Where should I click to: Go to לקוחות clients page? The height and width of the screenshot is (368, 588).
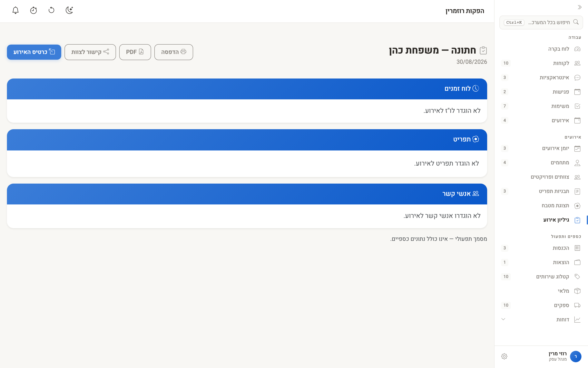click(x=541, y=63)
